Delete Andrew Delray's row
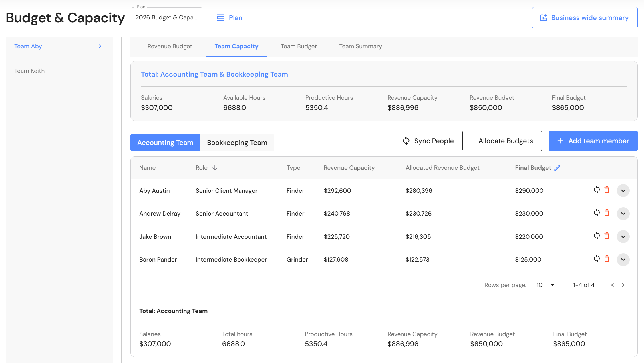This screenshot has height=363, width=644. coord(607,213)
